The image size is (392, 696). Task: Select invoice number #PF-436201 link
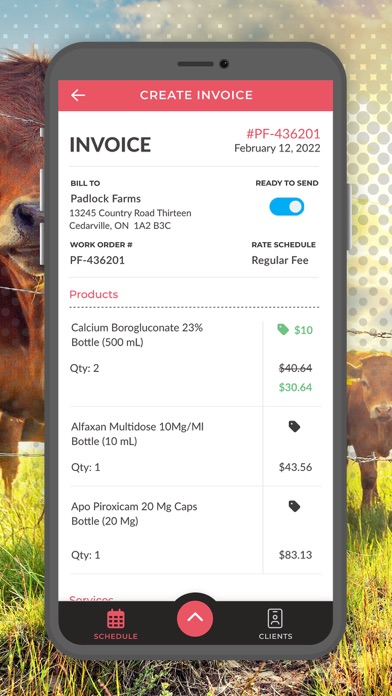pyautogui.click(x=283, y=134)
